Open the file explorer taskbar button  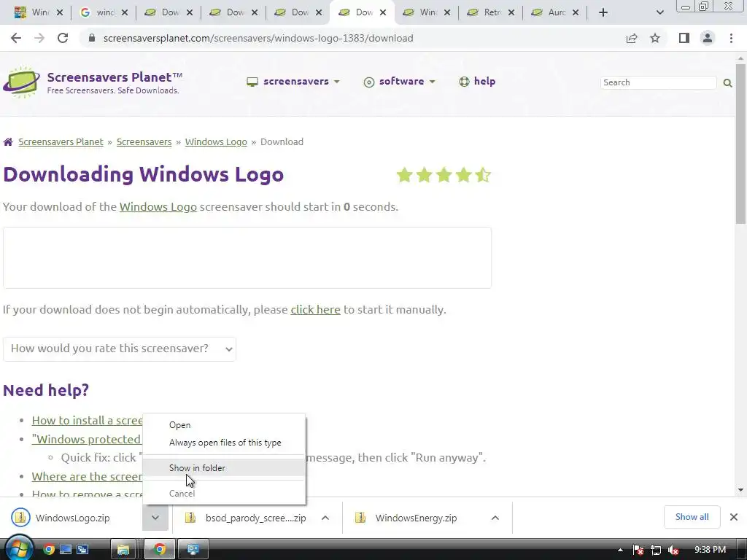coord(123,550)
